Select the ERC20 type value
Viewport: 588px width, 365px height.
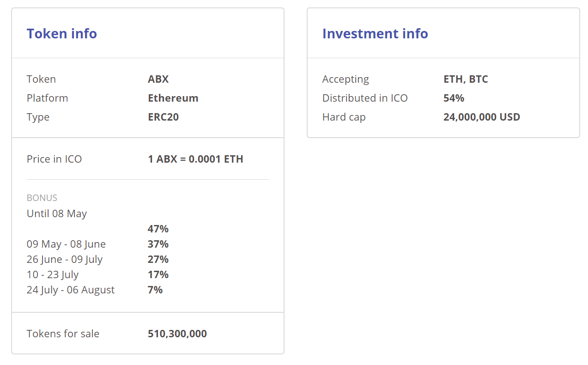tap(164, 117)
